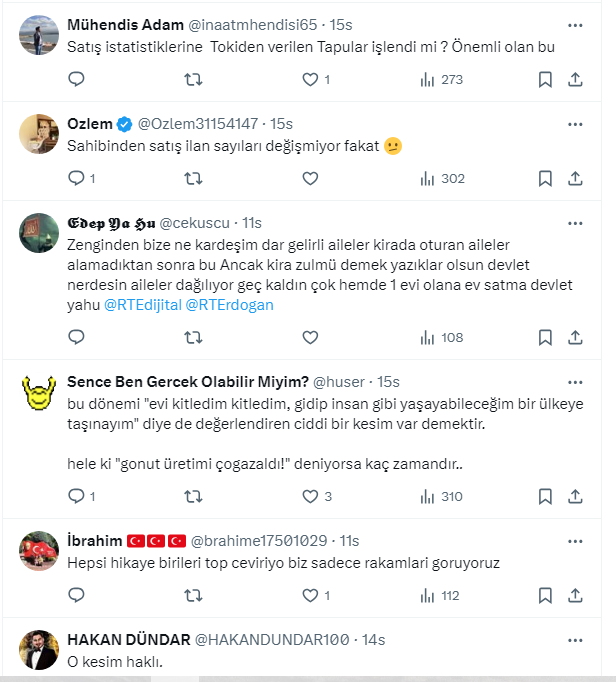View analytics of İbrahim's 112-view tweet
The width and height of the screenshot is (616, 682).
(x=440, y=595)
